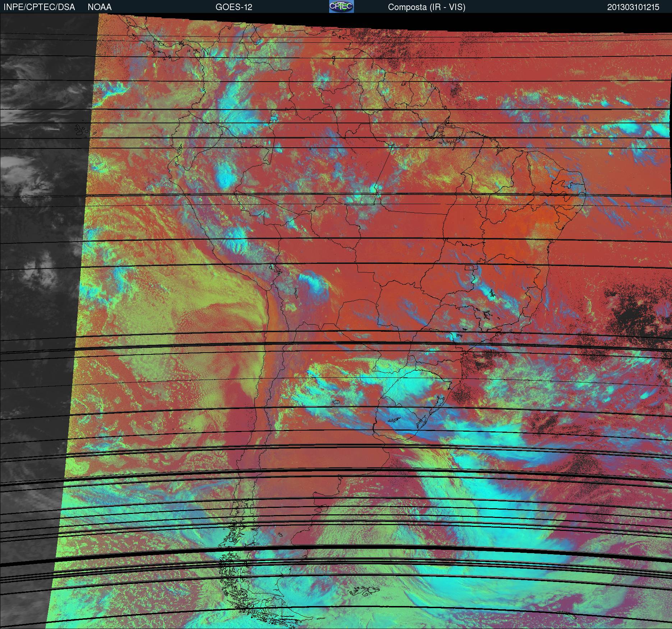Click the yellow-green cloud deck off Chile's coast
This screenshot has width=672, height=629.
[201, 306]
